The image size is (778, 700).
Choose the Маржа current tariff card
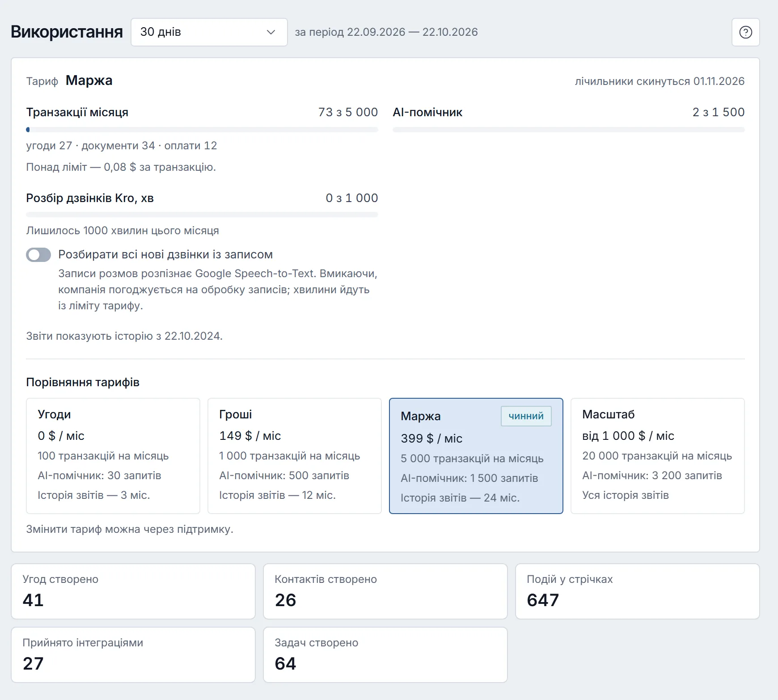tap(476, 456)
